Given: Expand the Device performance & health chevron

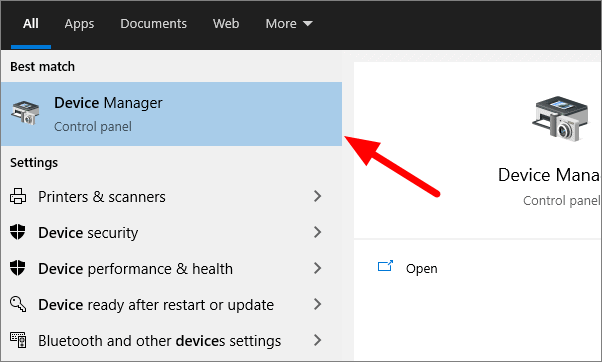Looking at the screenshot, I should (318, 268).
